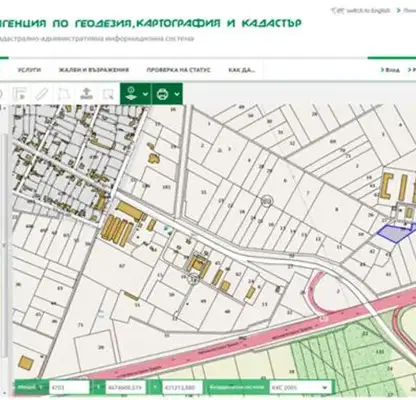Click the circled marker 14 on map
The height and width of the screenshot is (400, 416).
(x=193, y=279)
